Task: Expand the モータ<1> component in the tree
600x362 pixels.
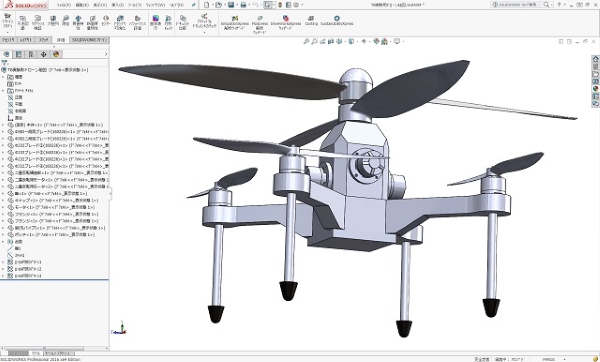Action: [x=3, y=207]
